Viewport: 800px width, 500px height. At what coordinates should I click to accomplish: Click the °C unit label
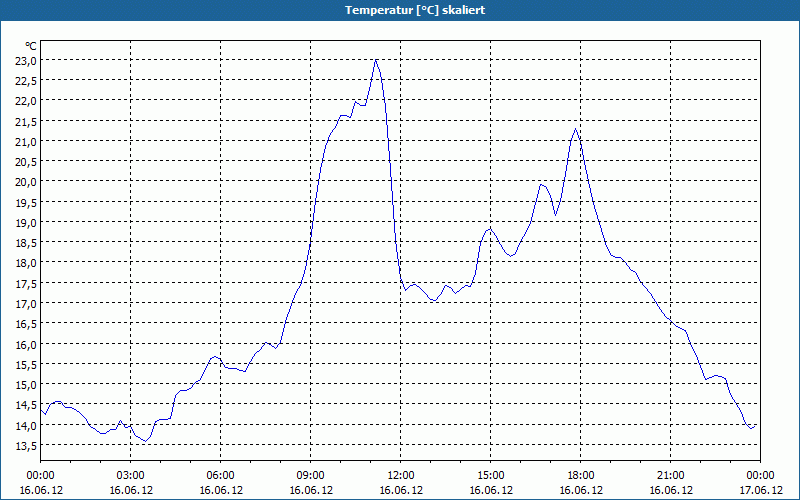click(x=31, y=46)
